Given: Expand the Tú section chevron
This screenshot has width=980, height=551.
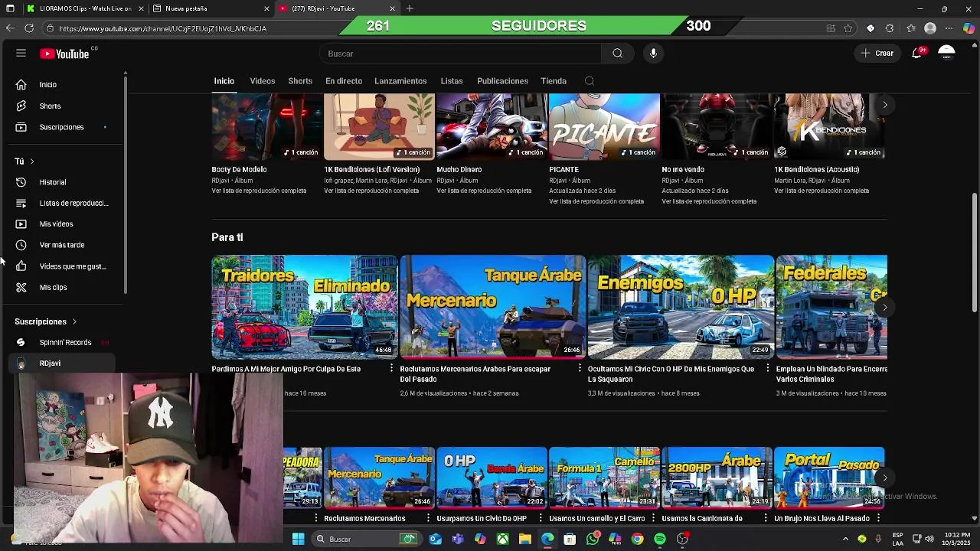Looking at the screenshot, I should coord(32,161).
